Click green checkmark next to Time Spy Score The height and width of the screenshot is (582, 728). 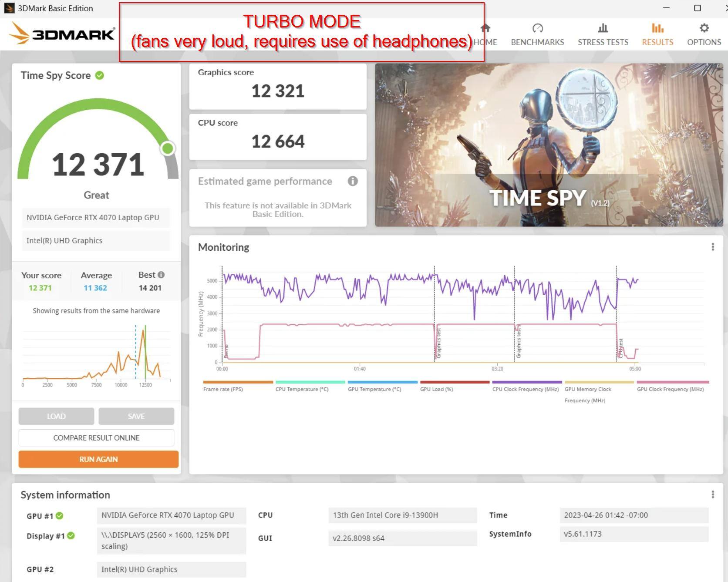point(100,75)
